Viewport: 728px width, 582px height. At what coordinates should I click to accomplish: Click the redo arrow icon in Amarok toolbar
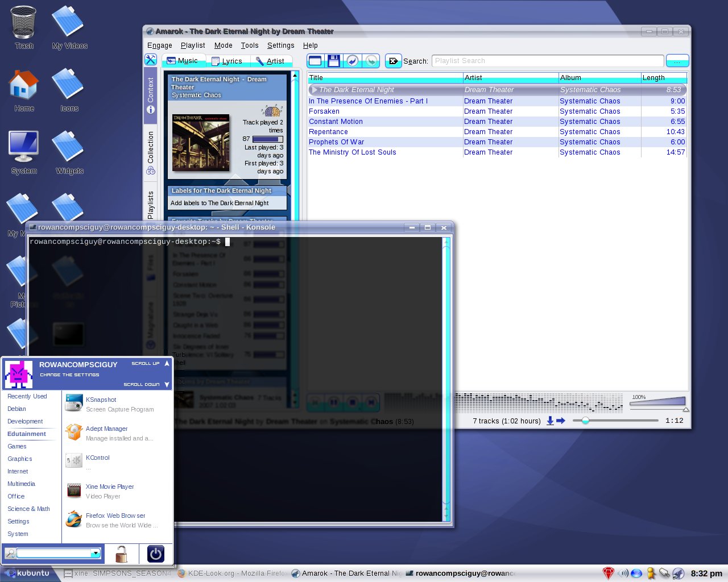point(371,61)
